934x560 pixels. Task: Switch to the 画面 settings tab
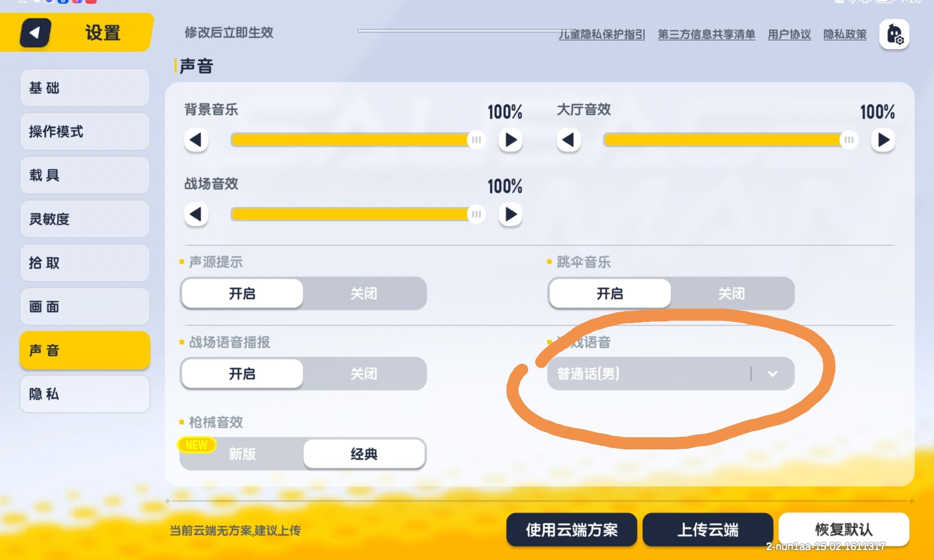[85, 307]
